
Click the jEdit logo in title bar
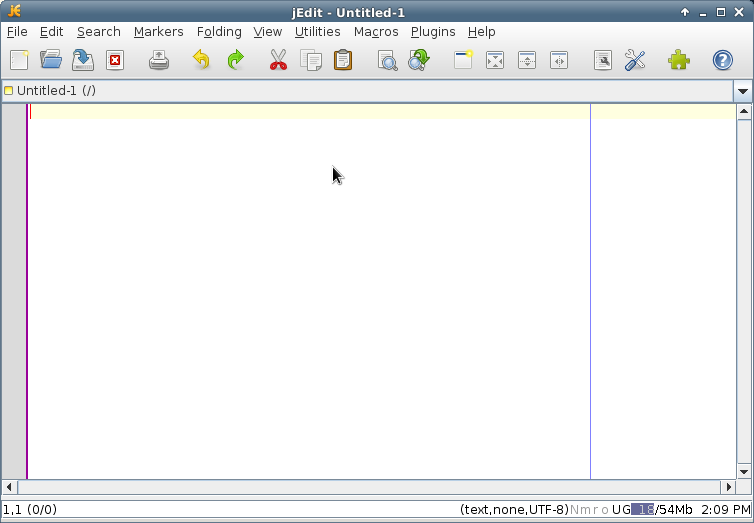(x=14, y=11)
